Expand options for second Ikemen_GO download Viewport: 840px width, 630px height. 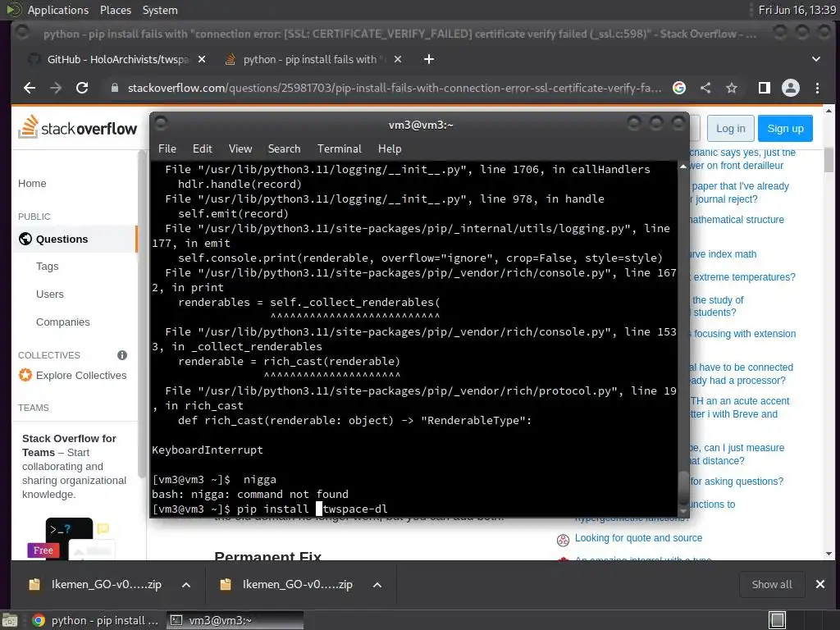[377, 584]
